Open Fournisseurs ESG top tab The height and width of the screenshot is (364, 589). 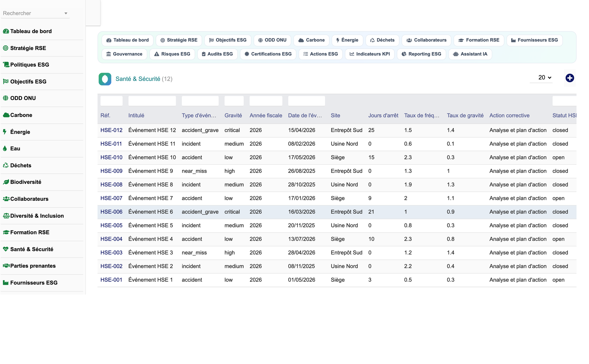(x=534, y=40)
